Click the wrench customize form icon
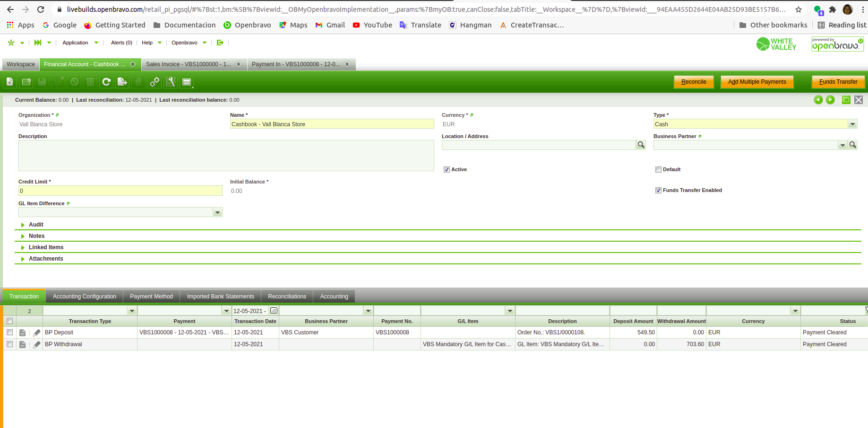This screenshot has height=428, width=868. coord(171,82)
